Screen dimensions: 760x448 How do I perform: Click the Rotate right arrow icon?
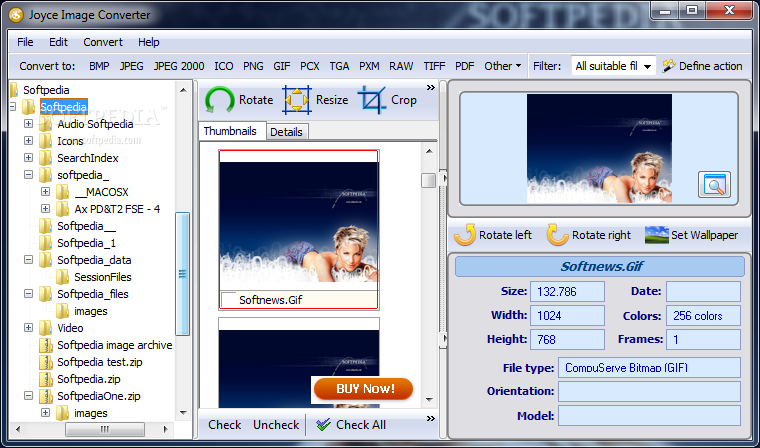pos(557,235)
